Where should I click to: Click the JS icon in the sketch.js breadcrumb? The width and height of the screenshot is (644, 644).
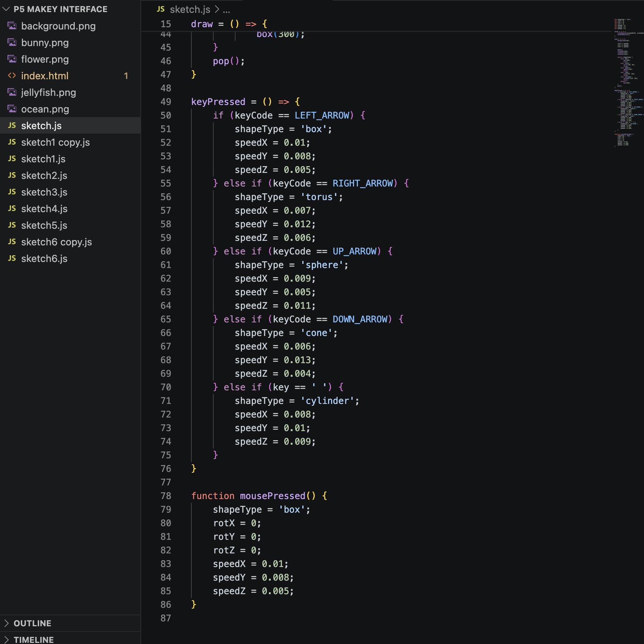pyautogui.click(x=161, y=9)
